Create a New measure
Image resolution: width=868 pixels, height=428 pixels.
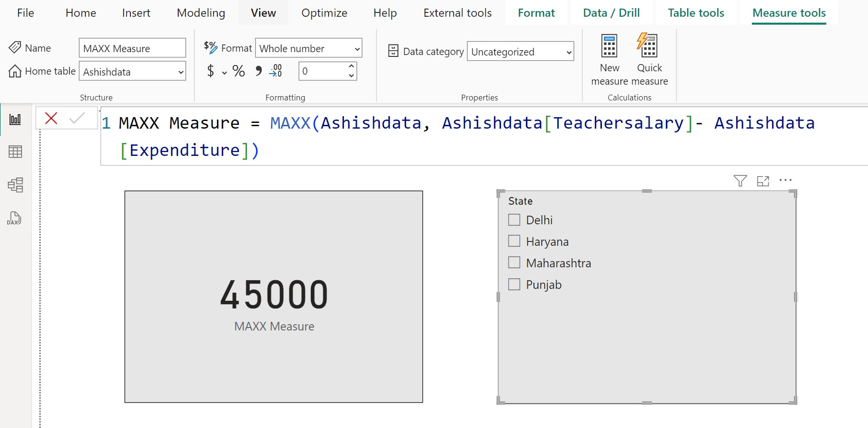610,60
